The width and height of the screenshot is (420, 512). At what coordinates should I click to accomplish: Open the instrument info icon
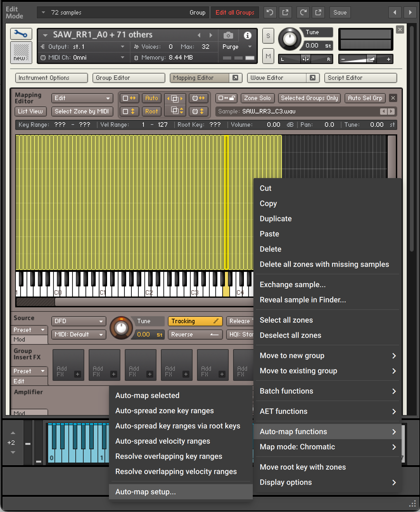point(247,35)
